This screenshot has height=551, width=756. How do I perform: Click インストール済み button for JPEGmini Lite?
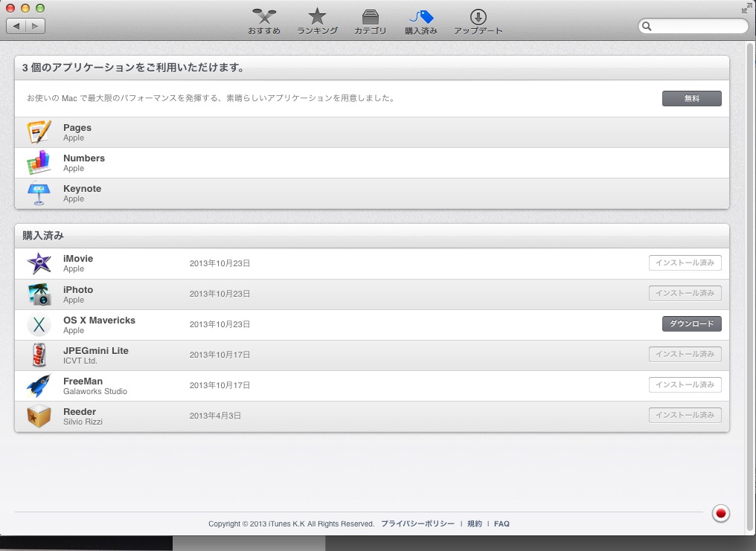tap(685, 354)
